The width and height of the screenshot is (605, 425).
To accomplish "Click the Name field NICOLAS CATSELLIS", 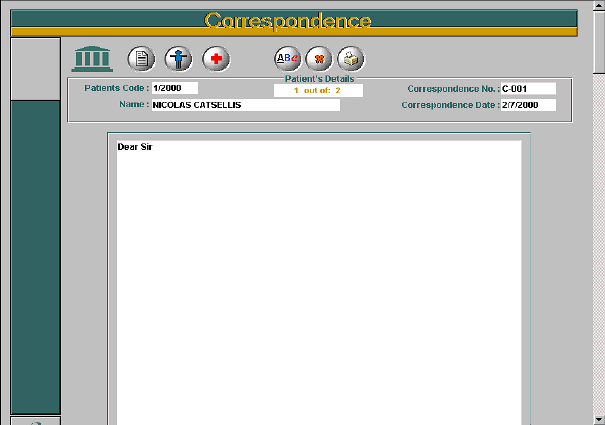I will tap(246, 105).
